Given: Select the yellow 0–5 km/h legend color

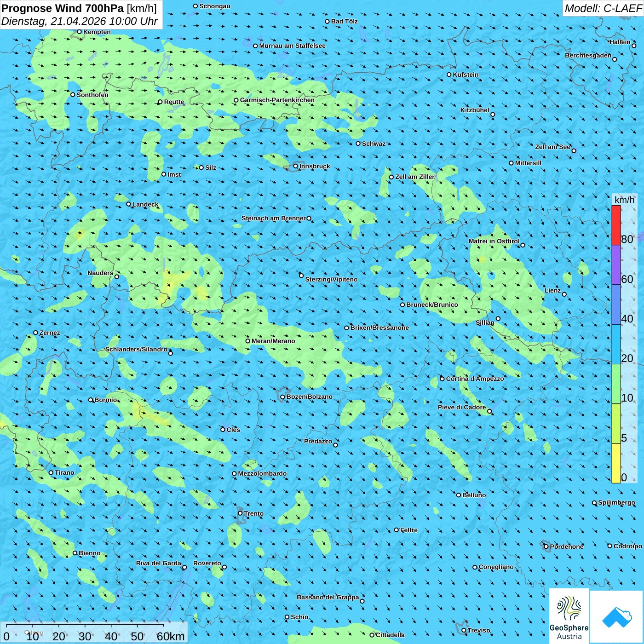Looking at the screenshot, I should point(616,463).
